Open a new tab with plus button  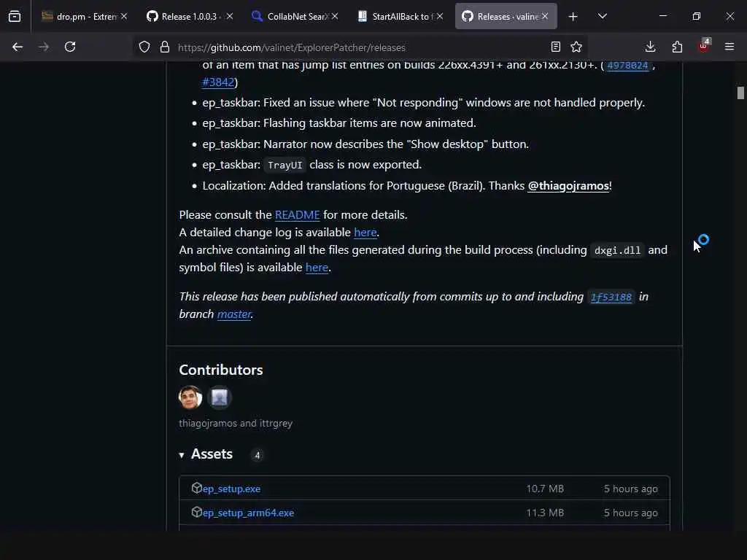coord(573,17)
